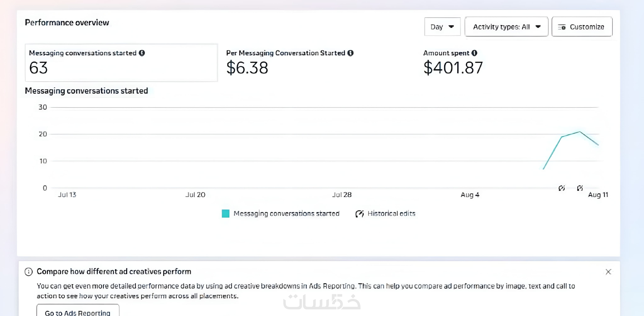Click the peak of the chart line
This screenshot has width=644, height=316.
[580, 132]
